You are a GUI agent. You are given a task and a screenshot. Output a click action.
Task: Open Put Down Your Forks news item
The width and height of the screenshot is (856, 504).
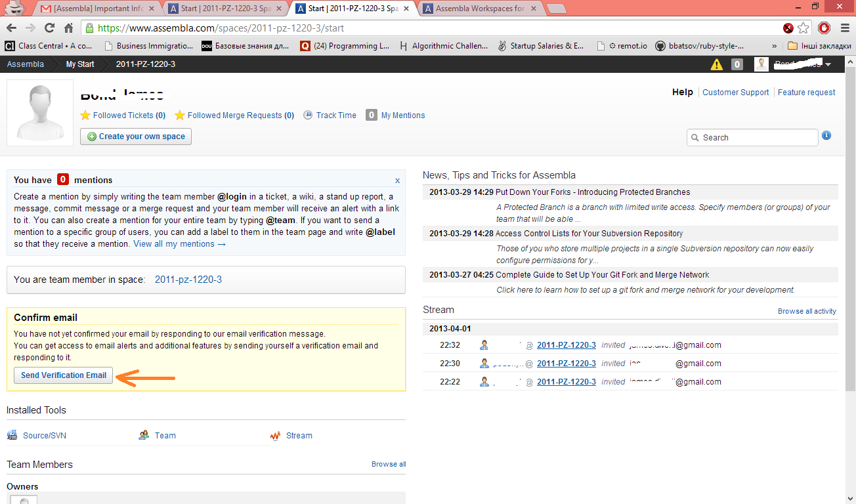click(x=593, y=192)
